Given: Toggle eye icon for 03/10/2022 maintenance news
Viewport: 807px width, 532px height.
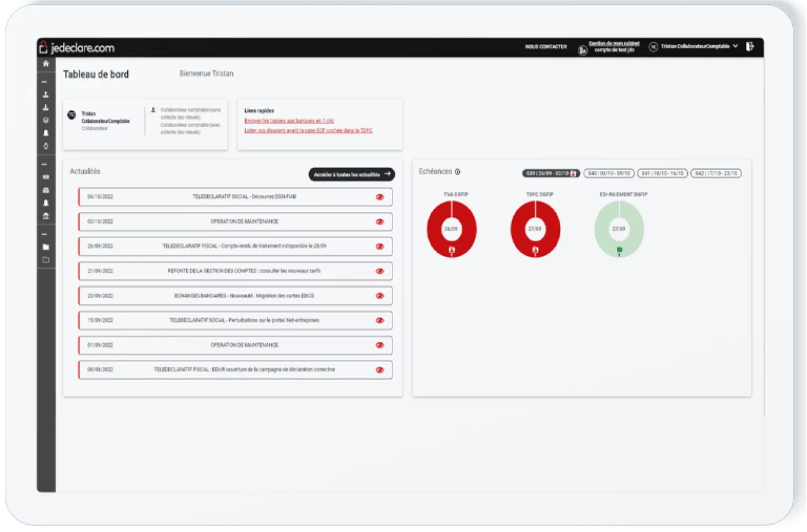Looking at the screenshot, I should [x=380, y=222].
